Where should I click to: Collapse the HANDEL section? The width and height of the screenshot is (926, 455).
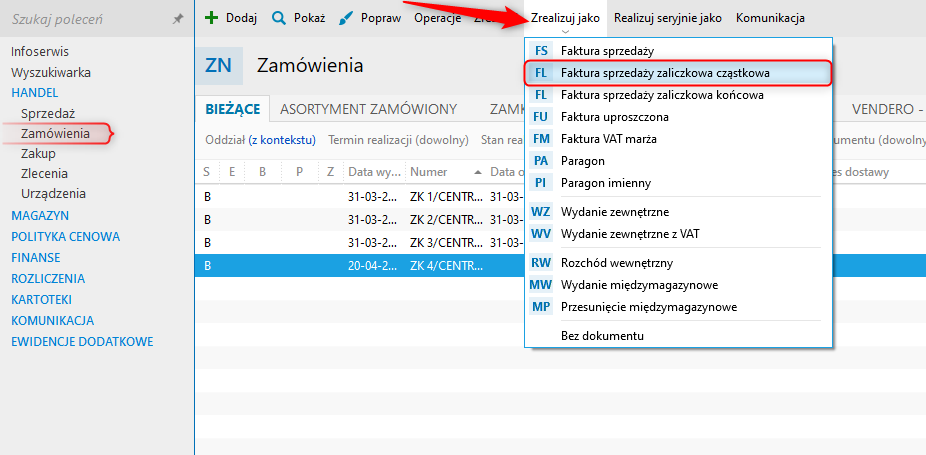34,93
